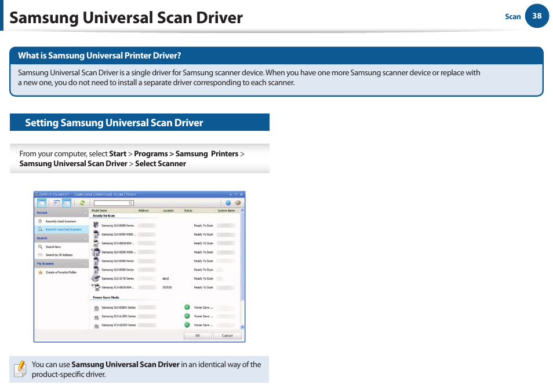Image resolution: width=553 pixels, height=392 pixels.
Task: Click the 'Power Save Mode' group header
Action: tap(106, 298)
